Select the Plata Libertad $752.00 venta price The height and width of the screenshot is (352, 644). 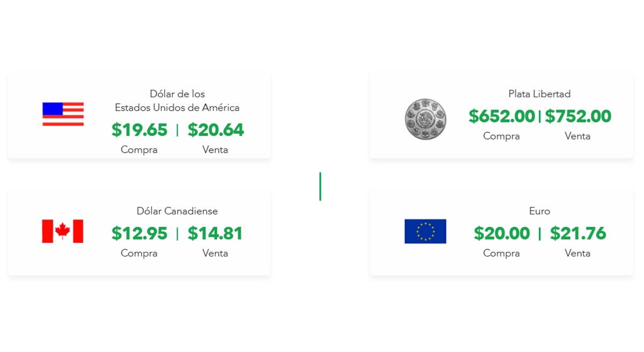(578, 117)
